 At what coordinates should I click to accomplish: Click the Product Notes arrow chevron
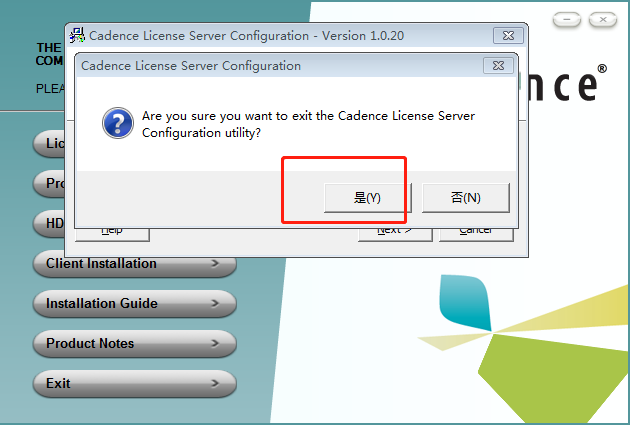tap(215, 343)
